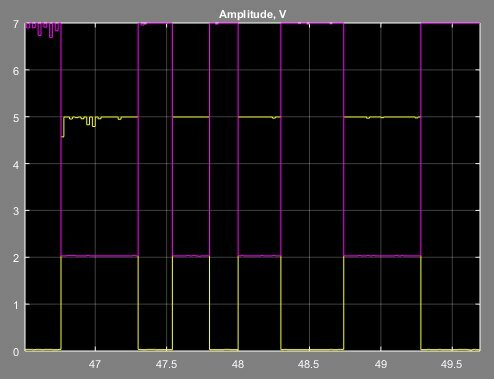The width and height of the screenshot is (494, 379).
Task: Select the x-axis tick label 48.5
Action: tap(309, 364)
